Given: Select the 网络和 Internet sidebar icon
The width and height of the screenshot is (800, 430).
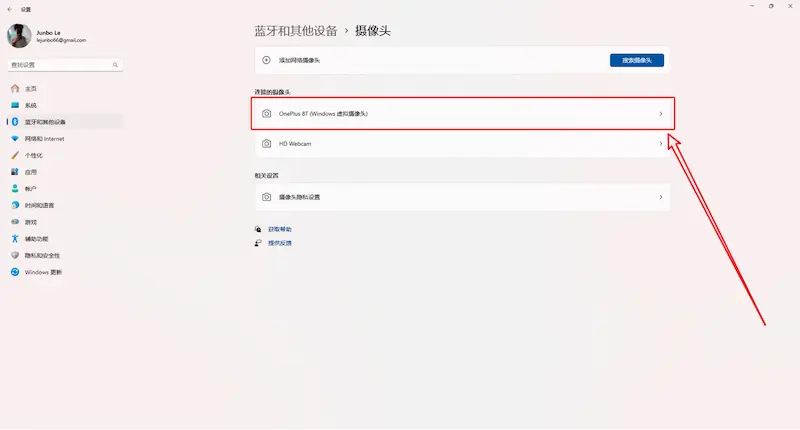Looking at the screenshot, I should pyautogui.click(x=15, y=138).
